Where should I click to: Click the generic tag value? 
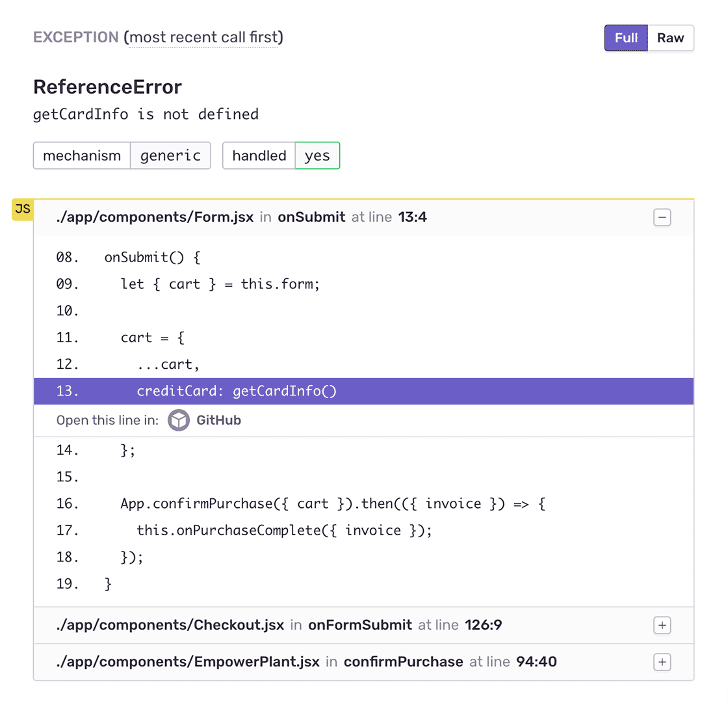click(170, 156)
